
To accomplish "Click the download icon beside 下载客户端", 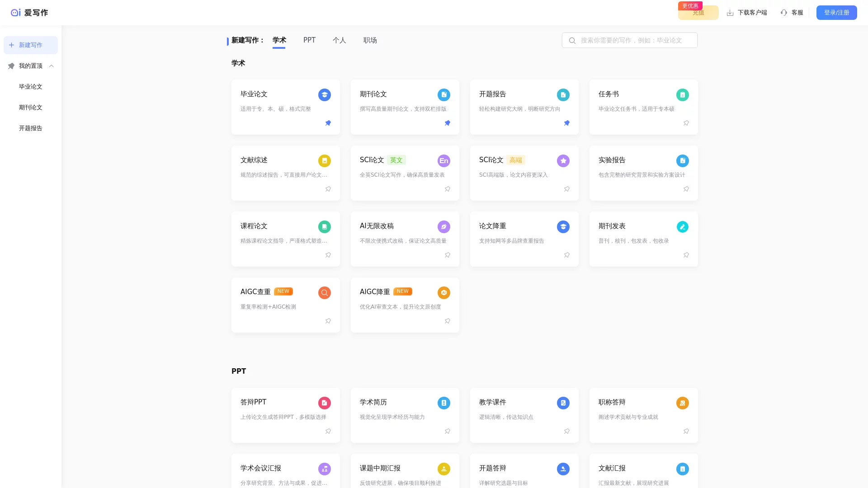I will (x=730, y=13).
